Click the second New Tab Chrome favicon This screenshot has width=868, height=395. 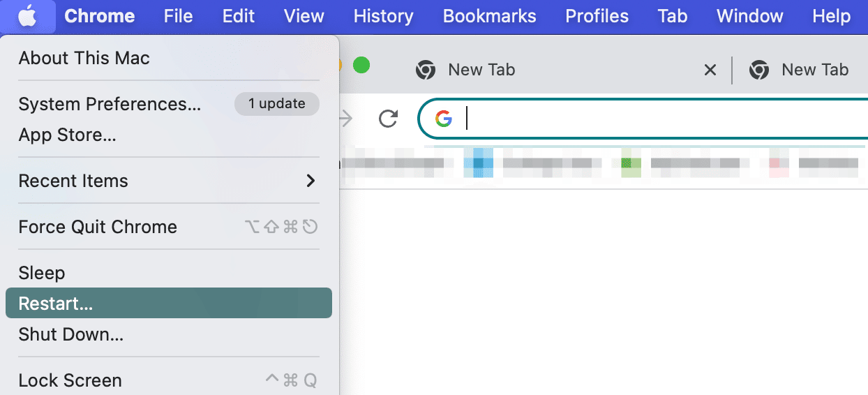(x=759, y=70)
